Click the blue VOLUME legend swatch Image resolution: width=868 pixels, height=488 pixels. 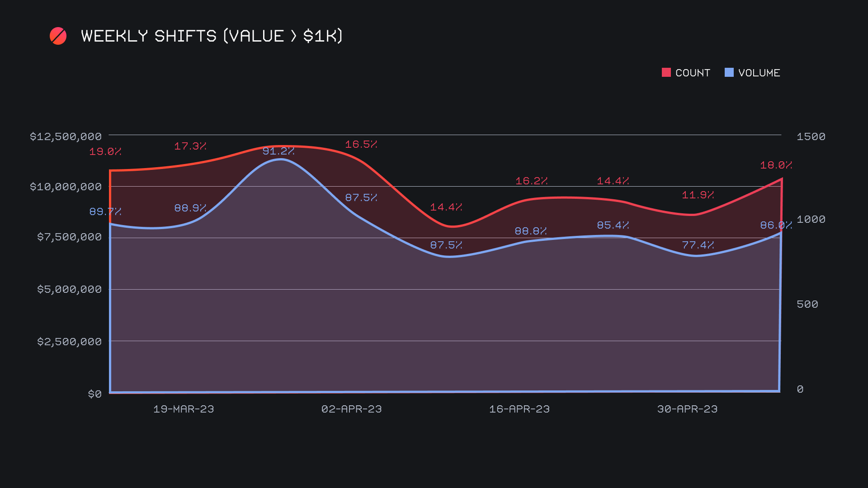click(x=729, y=72)
